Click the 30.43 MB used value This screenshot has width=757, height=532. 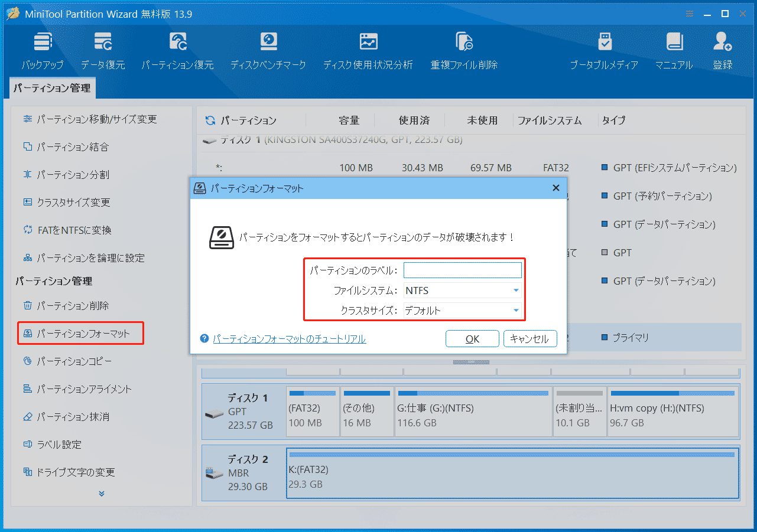point(422,168)
